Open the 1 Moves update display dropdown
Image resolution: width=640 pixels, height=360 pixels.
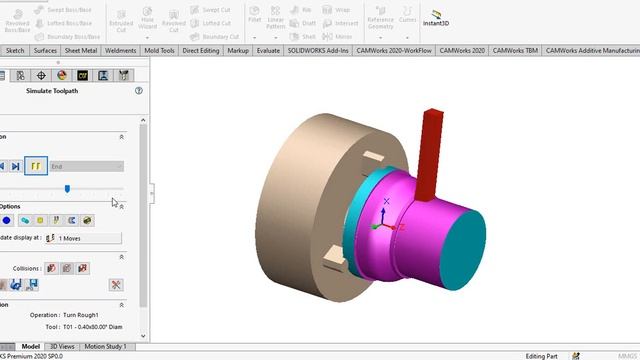coord(83,238)
